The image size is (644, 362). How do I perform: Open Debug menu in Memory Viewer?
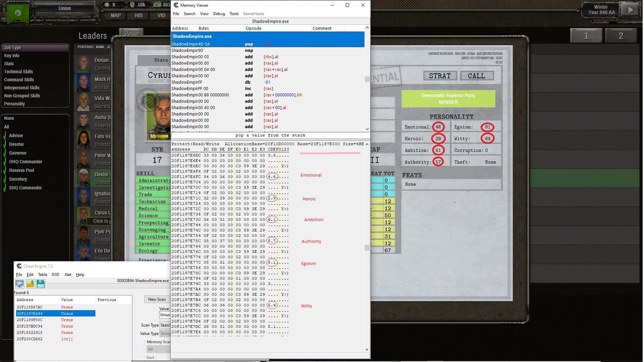click(x=219, y=14)
